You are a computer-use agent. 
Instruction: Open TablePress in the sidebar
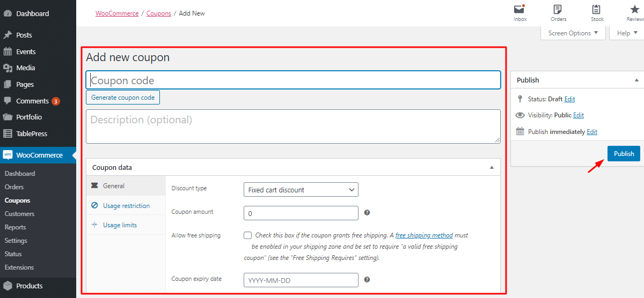pos(31,133)
